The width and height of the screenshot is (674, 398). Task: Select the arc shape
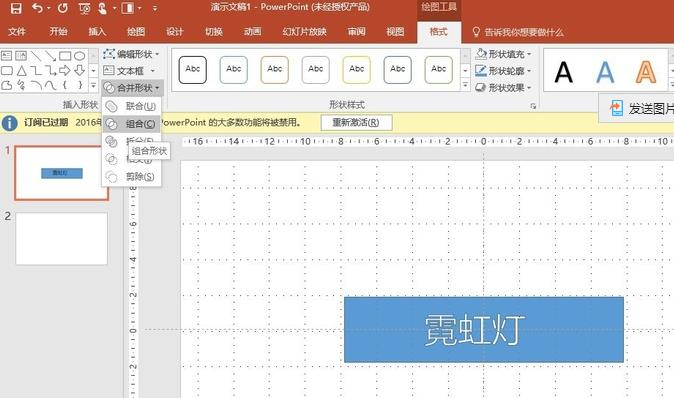36,85
